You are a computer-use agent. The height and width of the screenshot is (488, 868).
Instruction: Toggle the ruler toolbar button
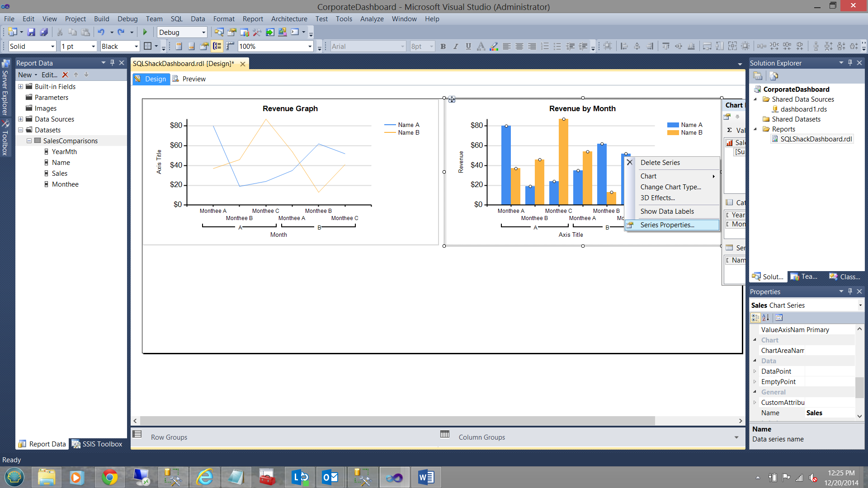[230, 46]
